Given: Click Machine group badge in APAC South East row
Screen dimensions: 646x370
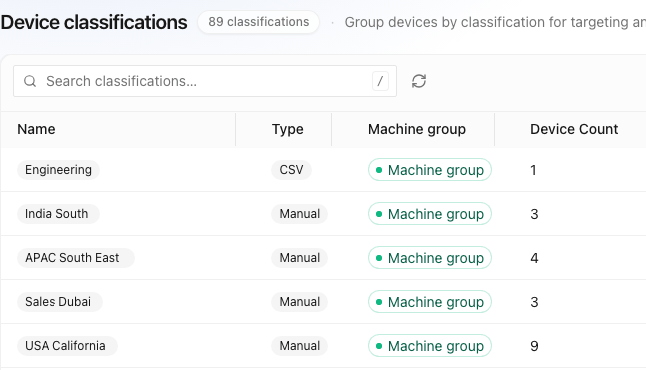Looking at the screenshot, I should click(430, 258).
